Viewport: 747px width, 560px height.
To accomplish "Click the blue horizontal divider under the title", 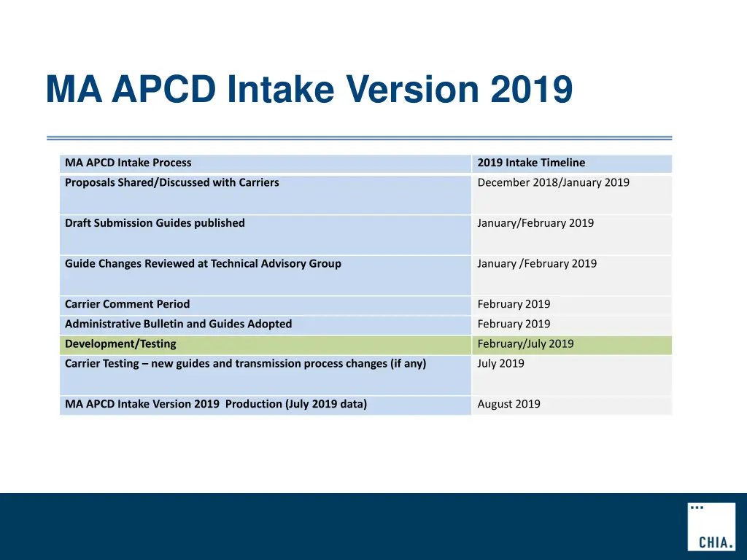I will point(359,137).
